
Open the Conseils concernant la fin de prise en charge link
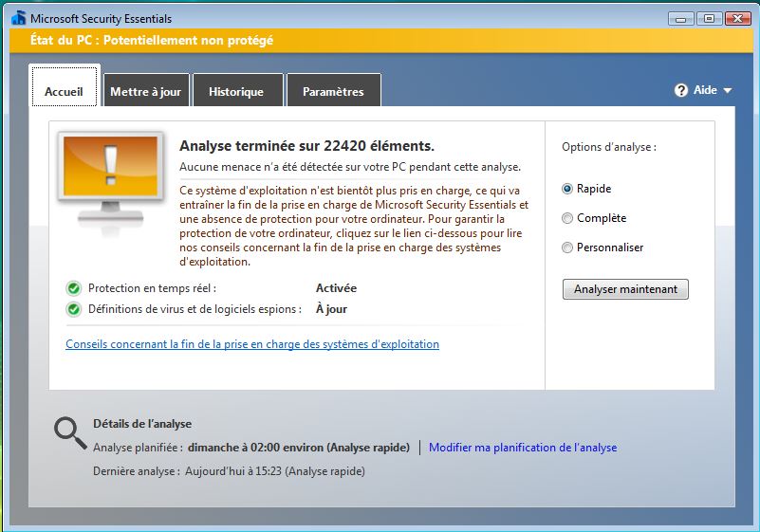[252, 344]
